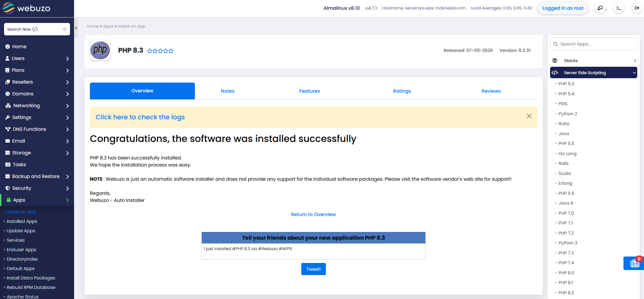Select PHP 7.4 in the app list
This screenshot has width=644, height=299.
pos(566,263)
